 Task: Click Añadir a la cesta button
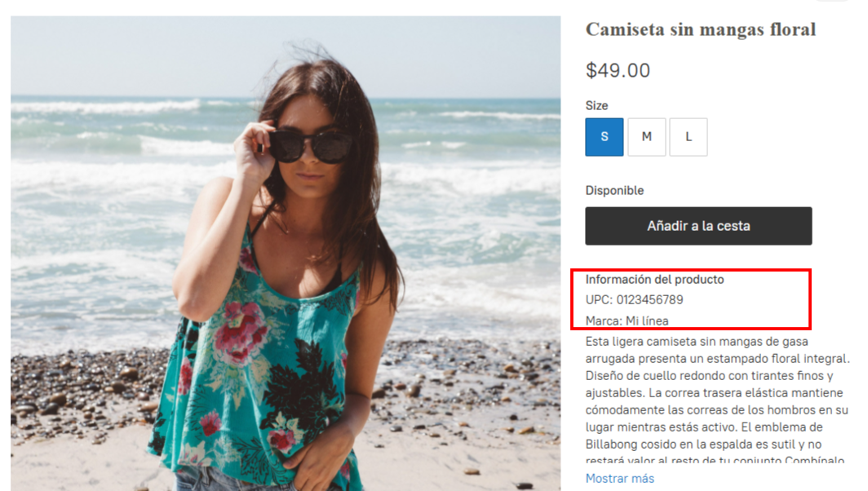tap(698, 226)
